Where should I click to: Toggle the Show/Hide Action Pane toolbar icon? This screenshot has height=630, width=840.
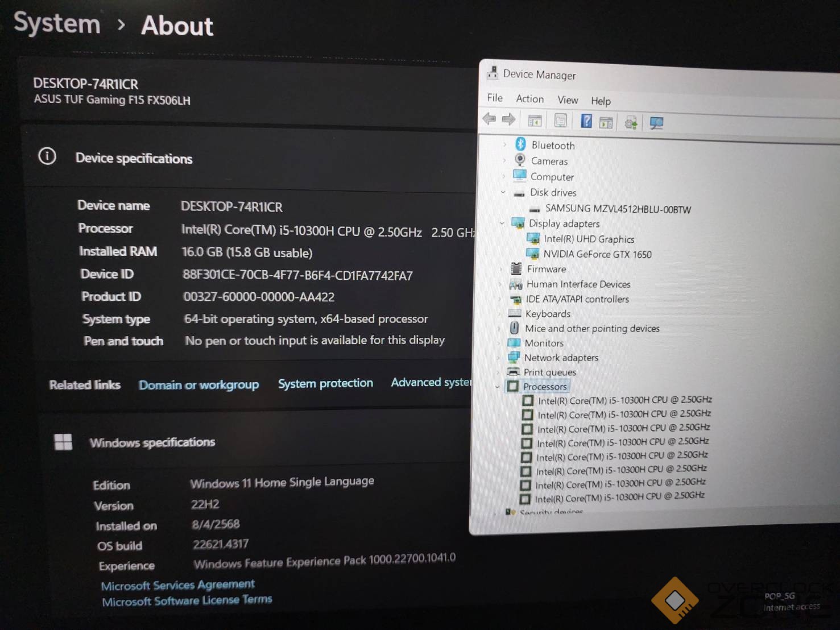(606, 122)
